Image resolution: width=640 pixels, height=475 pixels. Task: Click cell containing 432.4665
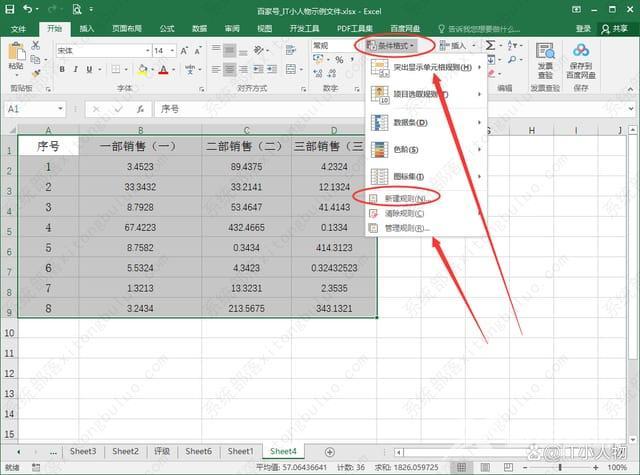pos(247,227)
